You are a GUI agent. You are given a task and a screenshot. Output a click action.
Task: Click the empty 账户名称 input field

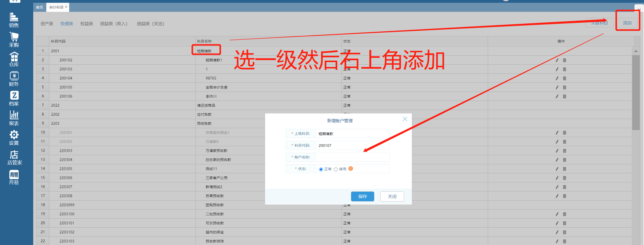click(x=352, y=157)
